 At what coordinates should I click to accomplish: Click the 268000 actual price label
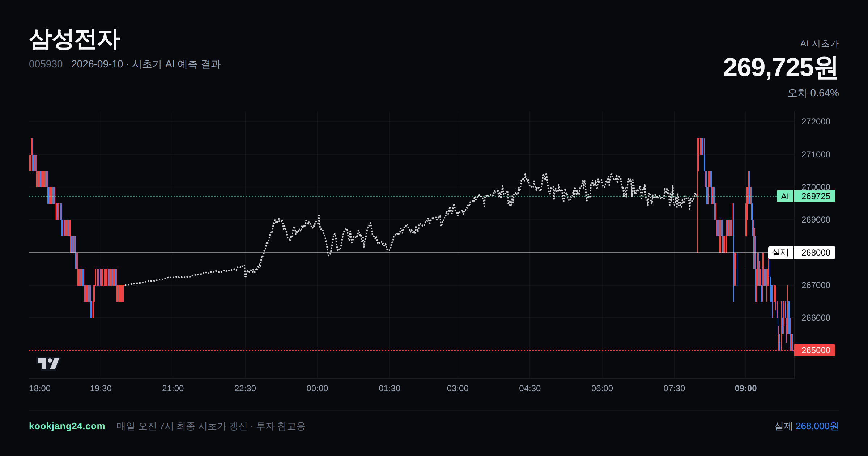point(815,253)
